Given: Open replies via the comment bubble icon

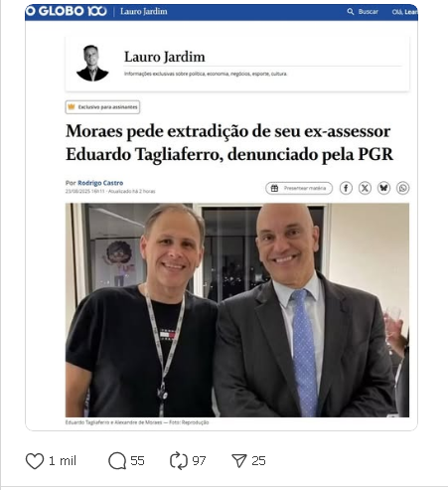Looking at the screenshot, I should (117, 461).
